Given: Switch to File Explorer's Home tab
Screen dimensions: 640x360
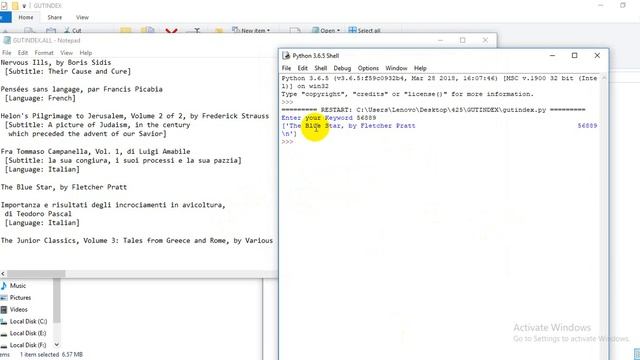Looking at the screenshot, I should 26,18.
